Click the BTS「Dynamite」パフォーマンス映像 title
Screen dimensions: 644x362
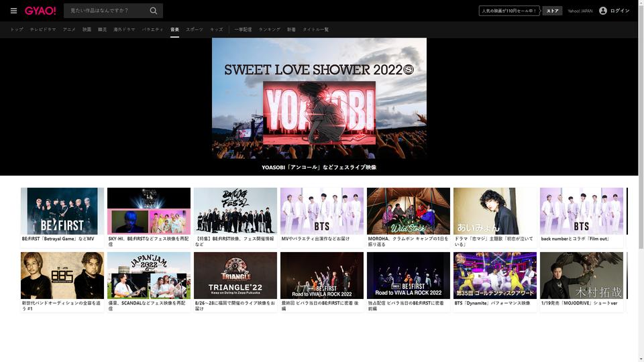[492, 303]
